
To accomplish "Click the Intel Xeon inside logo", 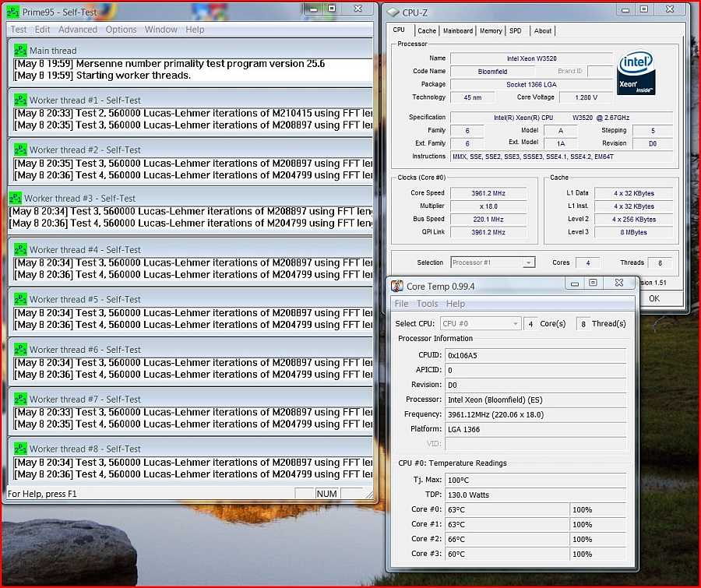I will [636, 73].
